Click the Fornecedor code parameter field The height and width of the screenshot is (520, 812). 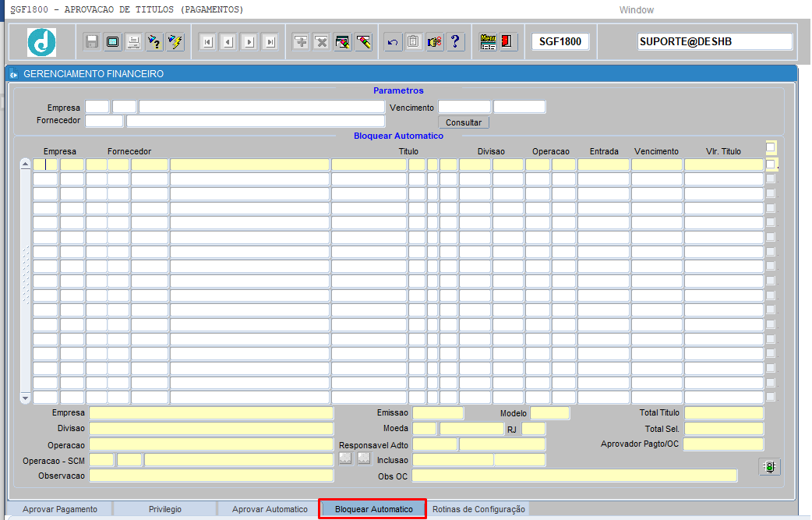coord(104,121)
